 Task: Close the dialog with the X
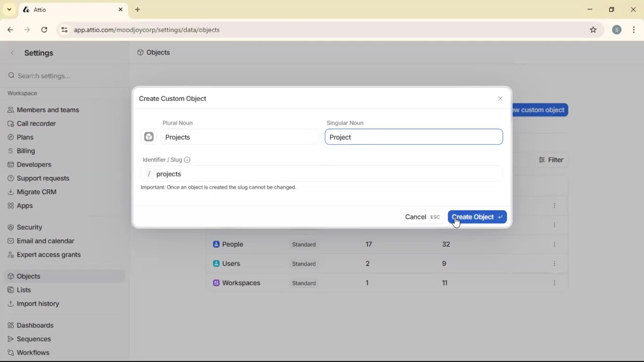click(x=500, y=99)
